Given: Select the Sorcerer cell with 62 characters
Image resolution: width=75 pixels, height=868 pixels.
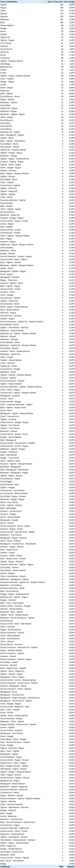Looking at the screenshot, I should click(x=4, y=46).
